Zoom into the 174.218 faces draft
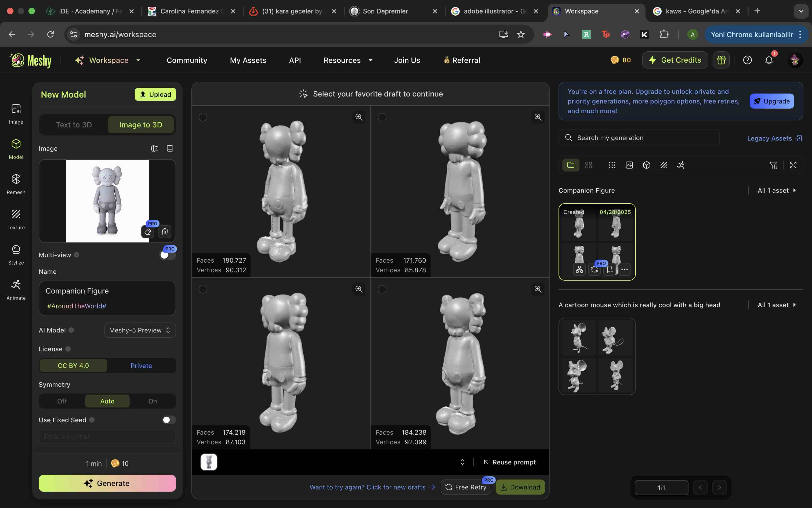The image size is (812, 508). pos(359,289)
